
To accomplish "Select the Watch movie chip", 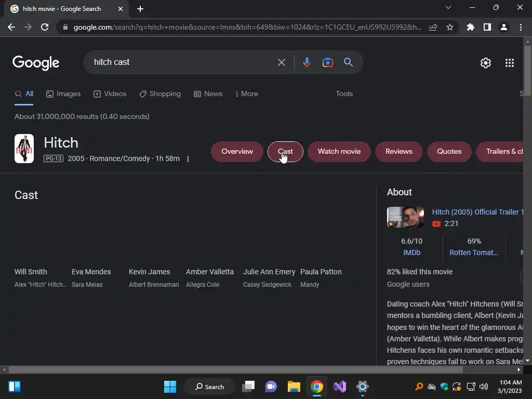I will 339,152.
